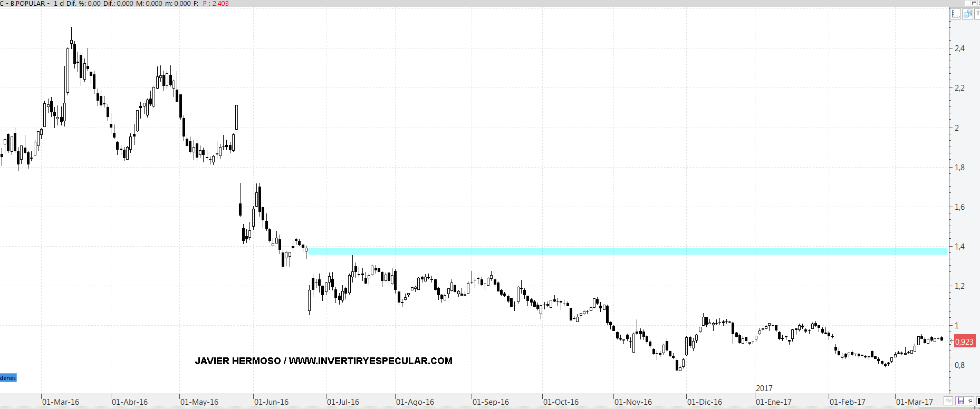Image resolution: width=980 pixels, height=409 pixels.
Task: Click the 01-Jun-16 date on time axis
Action: pyautogui.click(x=271, y=402)
